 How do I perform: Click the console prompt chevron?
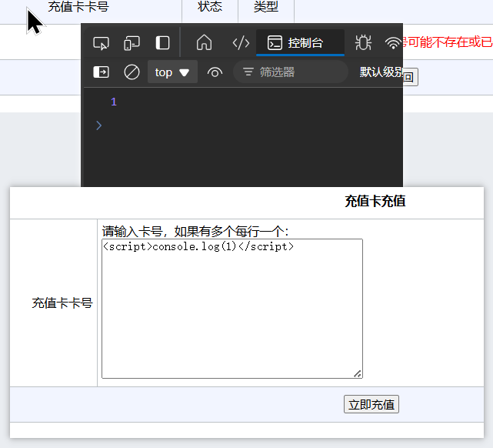click(98, 125)
